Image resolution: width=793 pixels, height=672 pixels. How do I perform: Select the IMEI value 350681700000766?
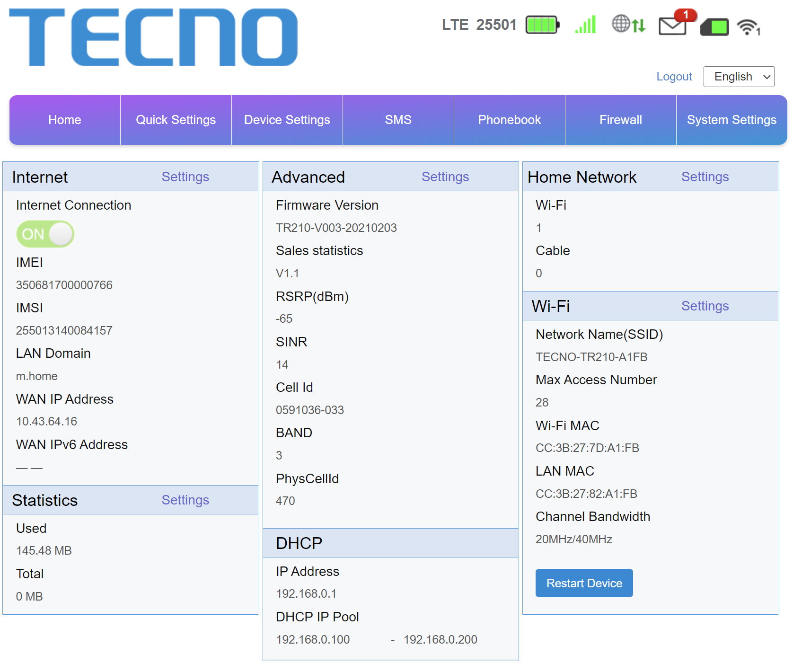point(64,285)
